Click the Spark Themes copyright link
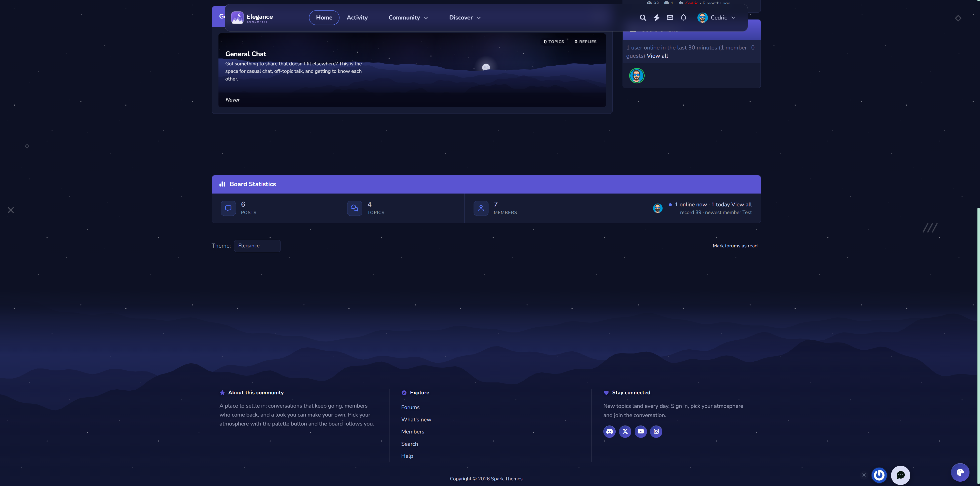The width and height of the screenshot is (980, 486). pos(507,479)
